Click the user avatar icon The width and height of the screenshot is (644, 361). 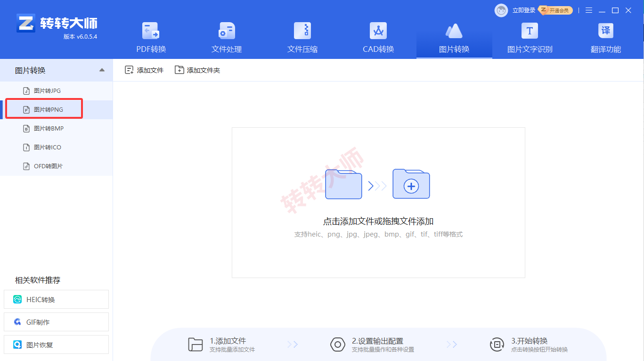click(501, 10)
